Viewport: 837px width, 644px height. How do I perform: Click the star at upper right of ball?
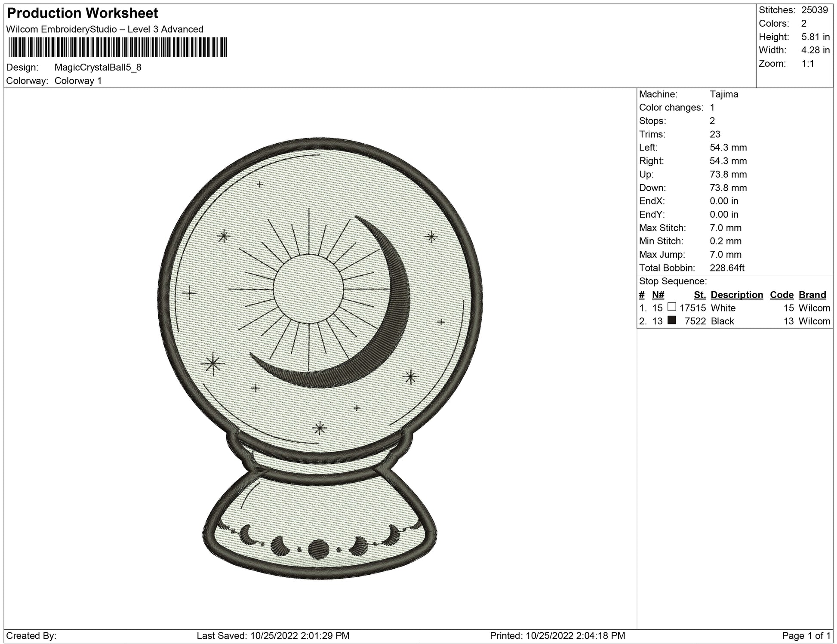[431, 237]
